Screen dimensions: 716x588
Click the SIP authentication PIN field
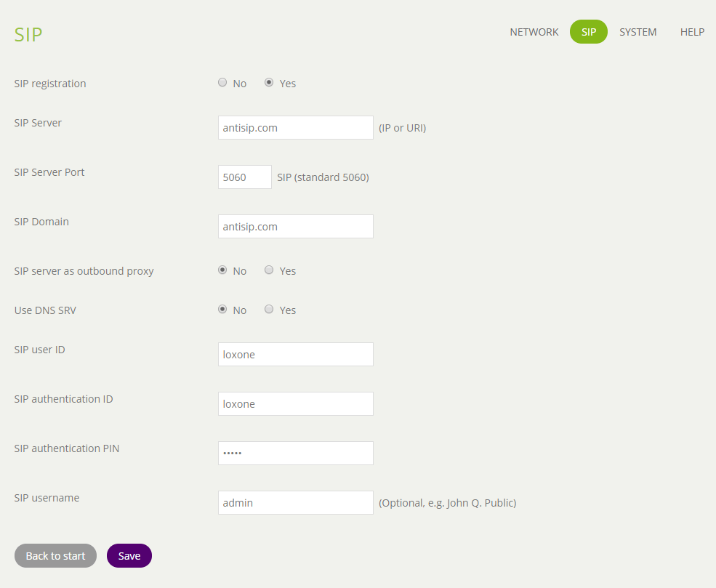295,454
